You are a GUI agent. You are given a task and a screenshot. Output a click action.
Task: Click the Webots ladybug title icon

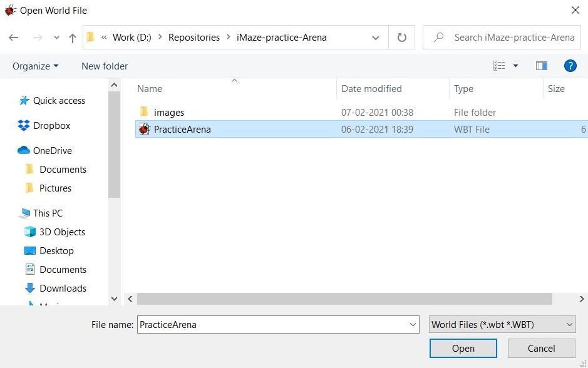coord(10,10)
